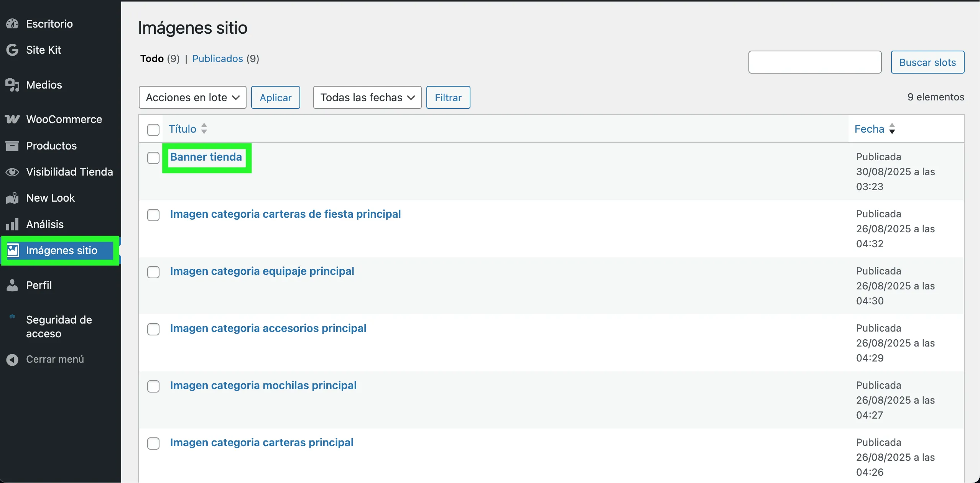Viewport: 980px width, 483px height.
Task: Check the Imagen categoria equipaje principal checkbox
Action: tap(153, 272)
